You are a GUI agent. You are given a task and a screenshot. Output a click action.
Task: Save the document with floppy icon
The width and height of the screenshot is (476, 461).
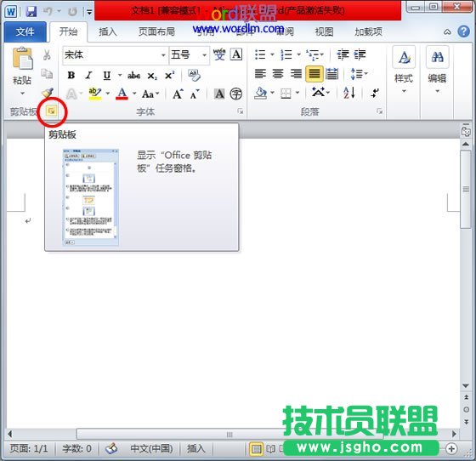(x=31, y=12)
